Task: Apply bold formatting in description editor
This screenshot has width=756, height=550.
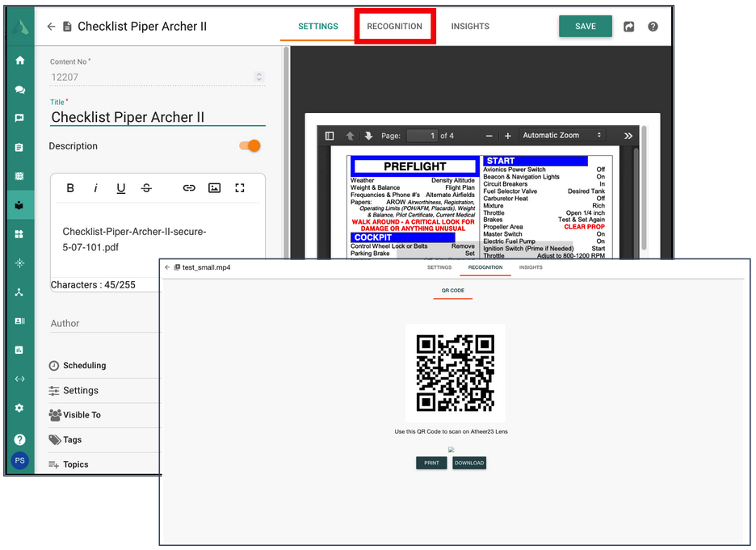Action: (70, 188)
